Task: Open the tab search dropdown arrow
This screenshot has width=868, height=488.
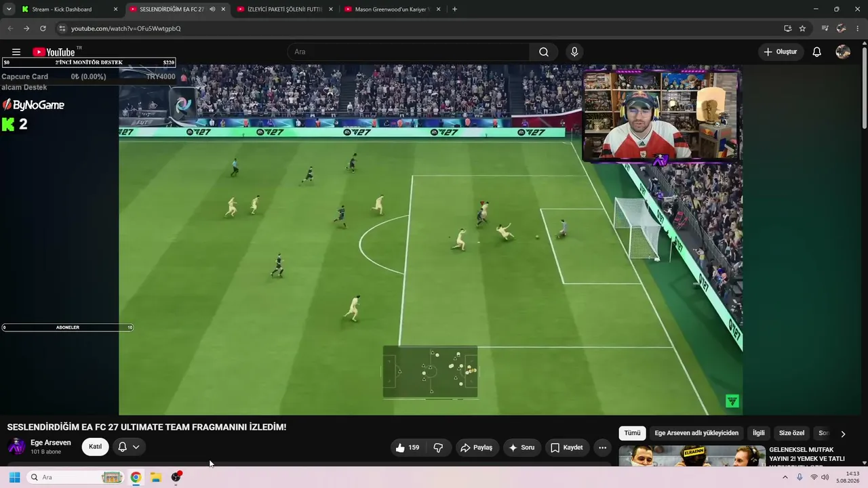Action: point(9,9)
